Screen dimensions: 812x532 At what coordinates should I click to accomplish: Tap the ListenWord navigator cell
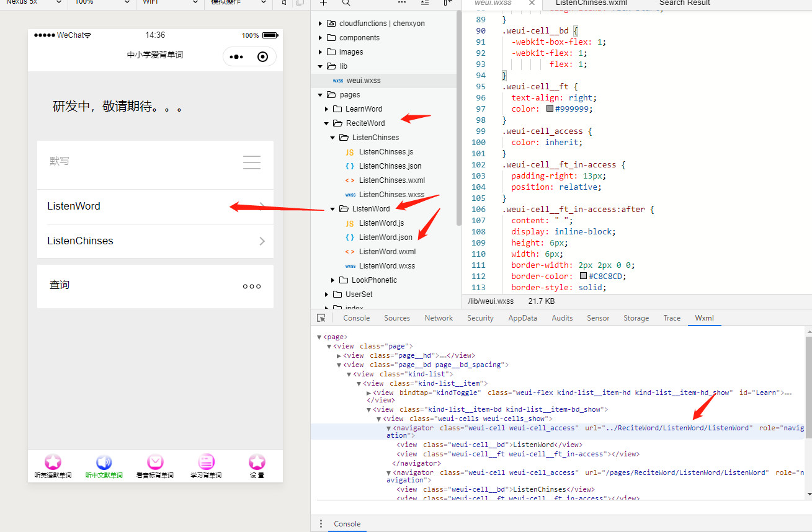pos(155,206)
